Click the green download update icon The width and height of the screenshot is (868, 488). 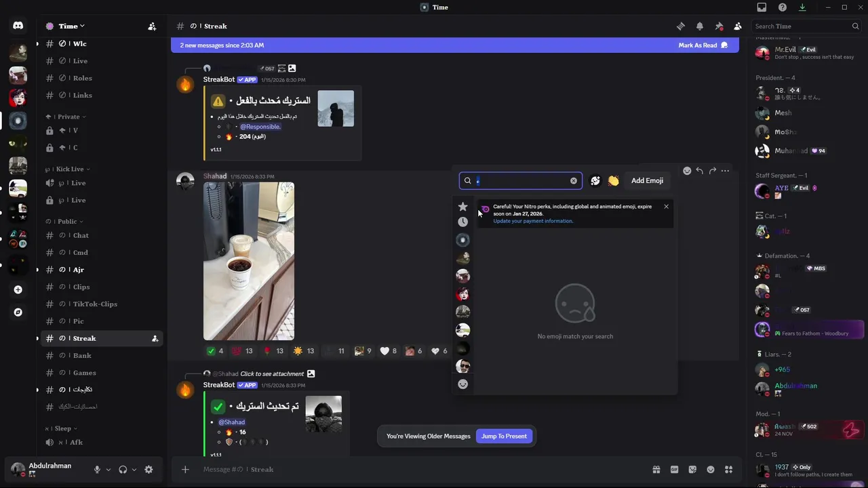click(x=803, y=7)
